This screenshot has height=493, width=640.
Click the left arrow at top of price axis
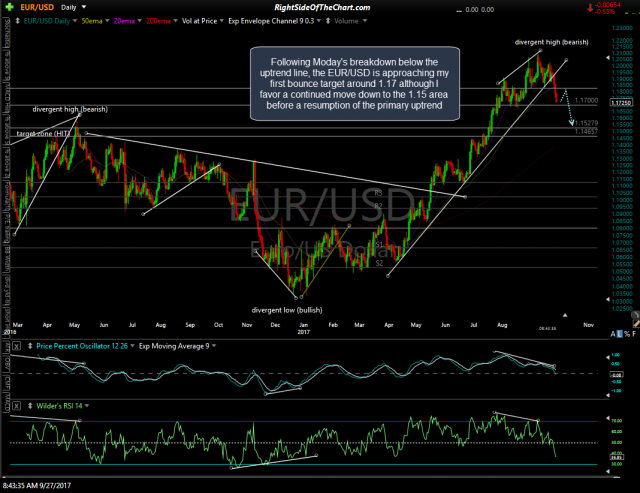coord(607,58)
